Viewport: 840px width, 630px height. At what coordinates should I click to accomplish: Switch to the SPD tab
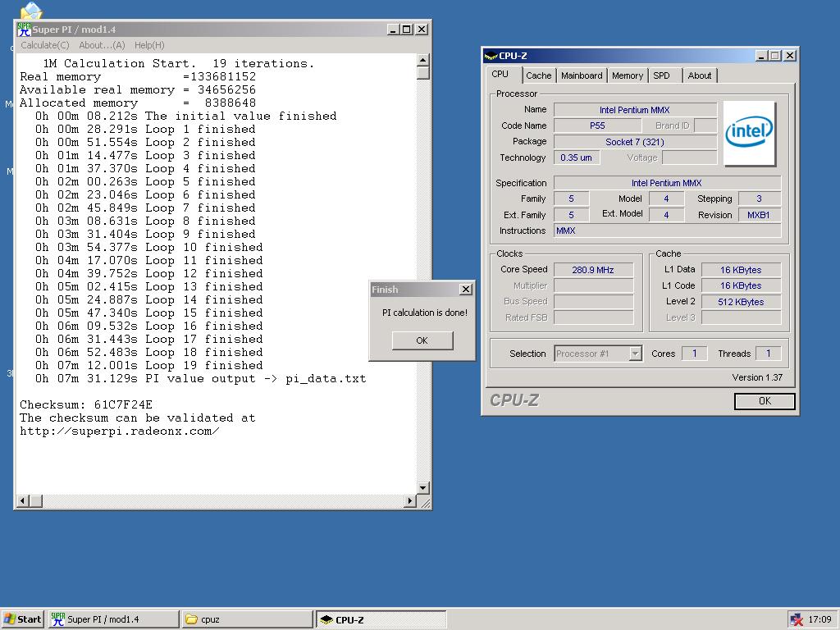(x=662, y=75)
